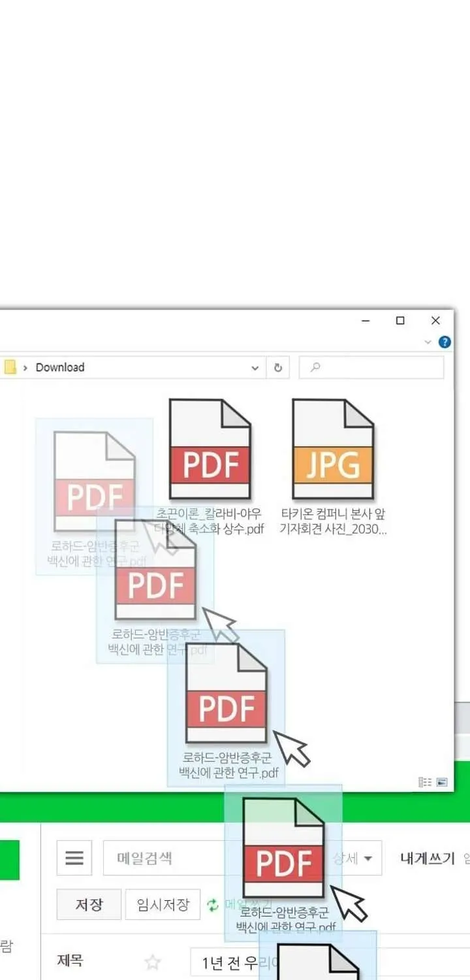This screenshot has width=470, height=980.
Task: Click the Download folder icon in address bar
Action: pyautogui.click(x=10, y=367)
